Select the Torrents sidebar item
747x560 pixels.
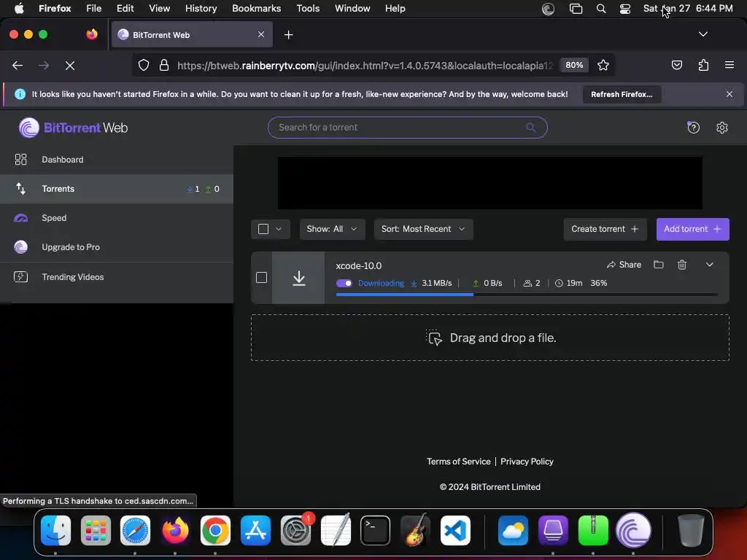[117, 189]
